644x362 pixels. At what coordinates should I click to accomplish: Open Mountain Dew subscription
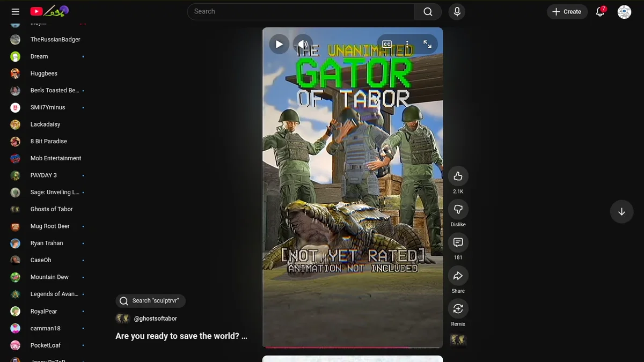pyautogui.click(x=48, y=277)
